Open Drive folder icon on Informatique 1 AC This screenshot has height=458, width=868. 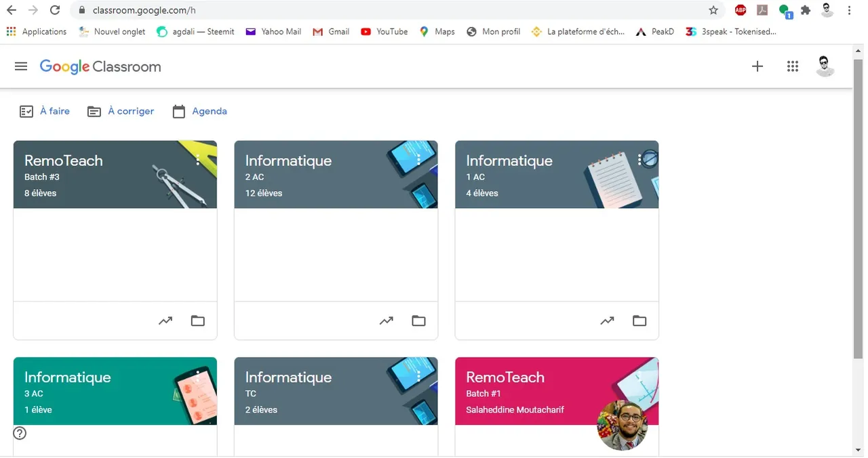pos(639,320)
